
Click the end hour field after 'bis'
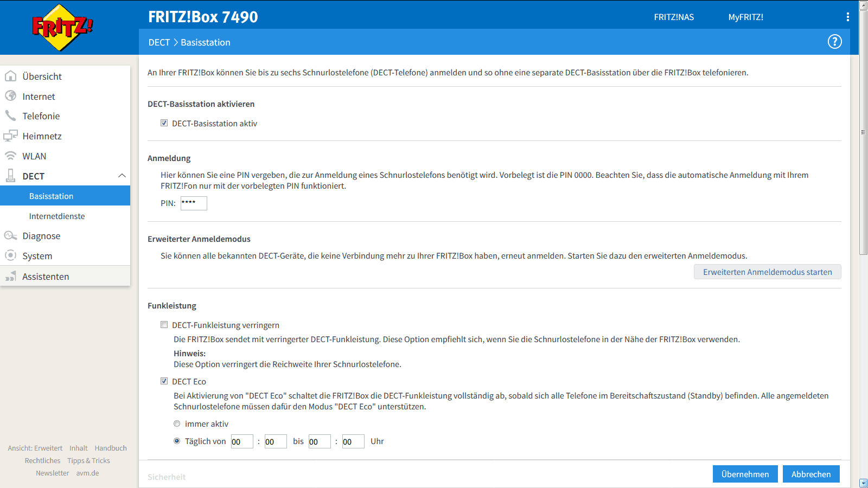point(320,441)
